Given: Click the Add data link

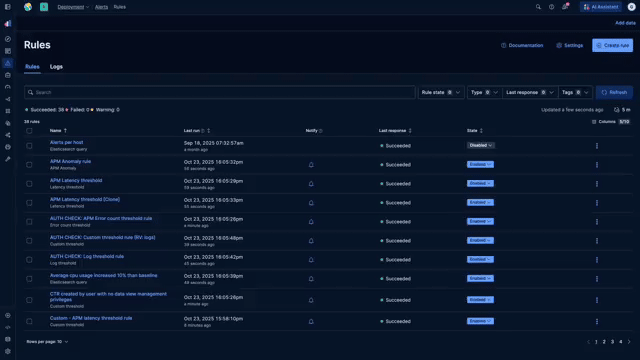Looking at the screenshot, I should coord(625,23).
